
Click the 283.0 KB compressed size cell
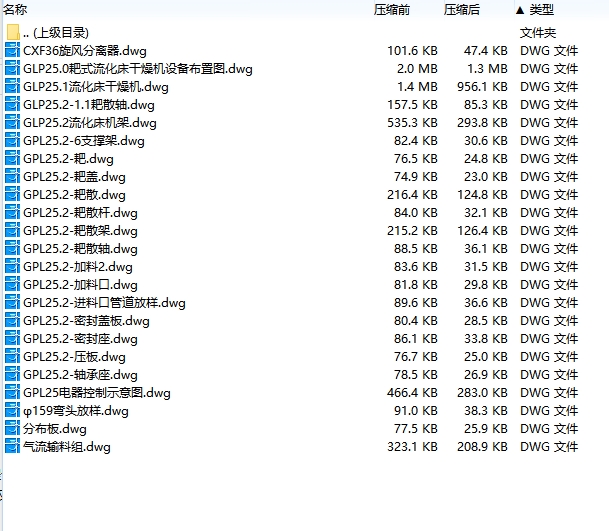pos(482,393)
